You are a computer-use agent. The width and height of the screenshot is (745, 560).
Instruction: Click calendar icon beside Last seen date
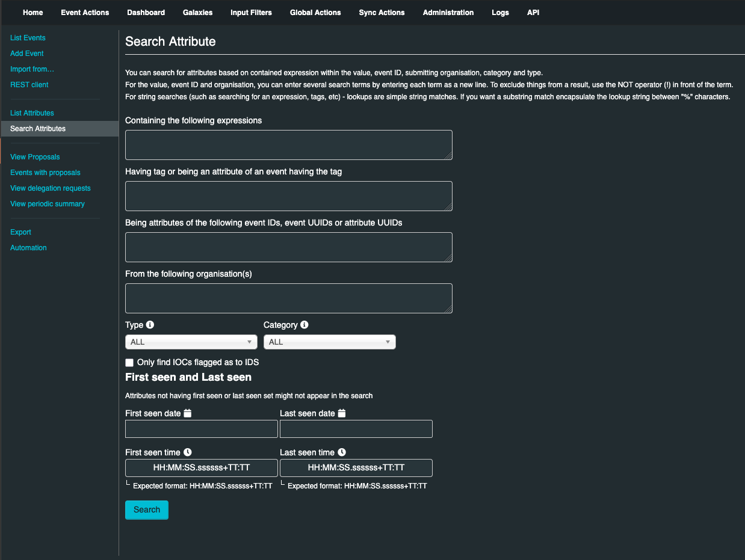coord(342,413)
